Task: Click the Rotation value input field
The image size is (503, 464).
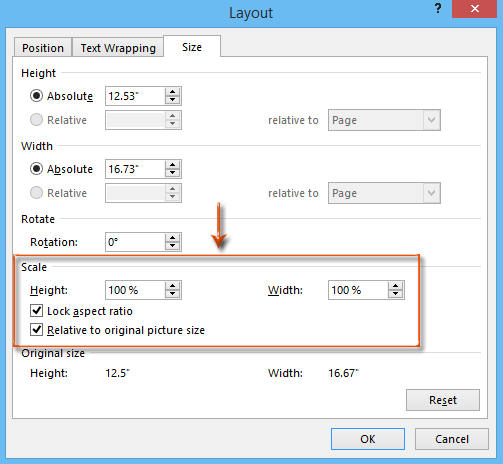Action: click(135, 242)
